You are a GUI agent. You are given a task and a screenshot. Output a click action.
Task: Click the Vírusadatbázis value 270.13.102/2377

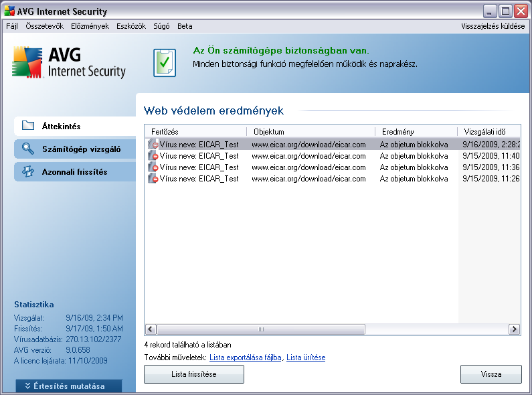[x=93, y=339]
